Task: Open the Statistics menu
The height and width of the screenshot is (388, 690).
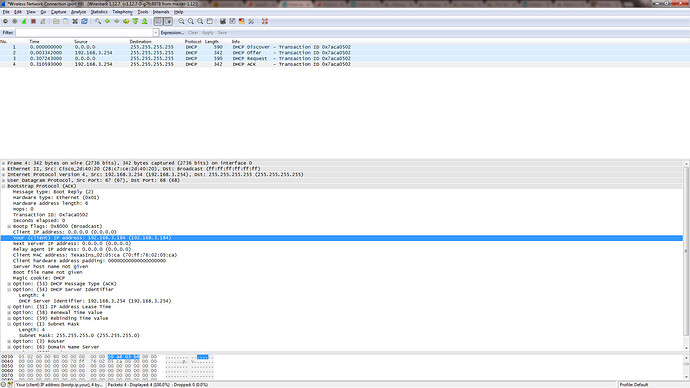Action: [x=99, y=12]
